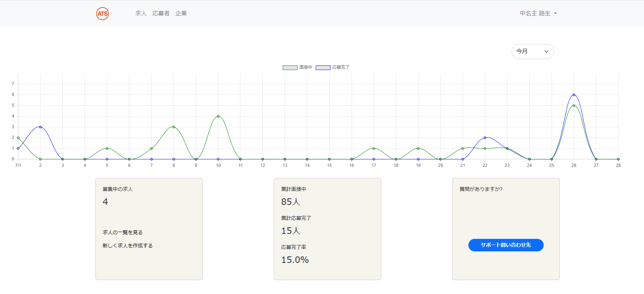Click the green data point on day 8

click(x=174, y=127)
